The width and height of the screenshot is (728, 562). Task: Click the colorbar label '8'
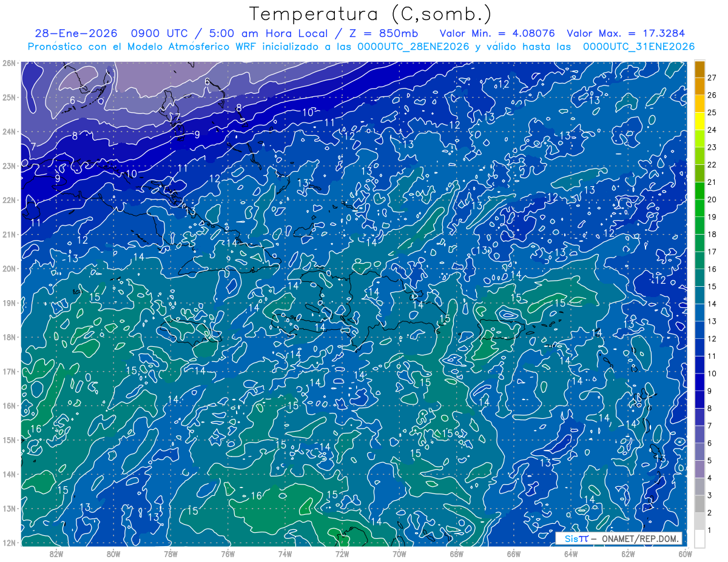709,408
